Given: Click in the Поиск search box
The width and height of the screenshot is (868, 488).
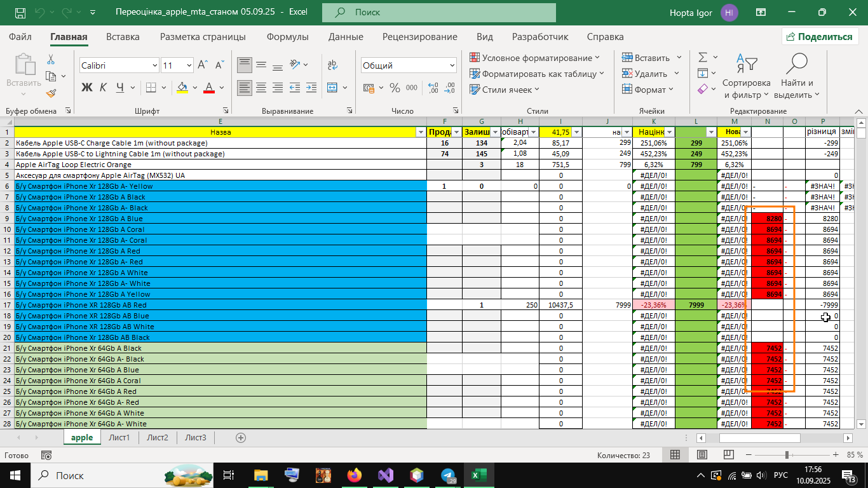Looking at the screenshot, I should [439, 12].
